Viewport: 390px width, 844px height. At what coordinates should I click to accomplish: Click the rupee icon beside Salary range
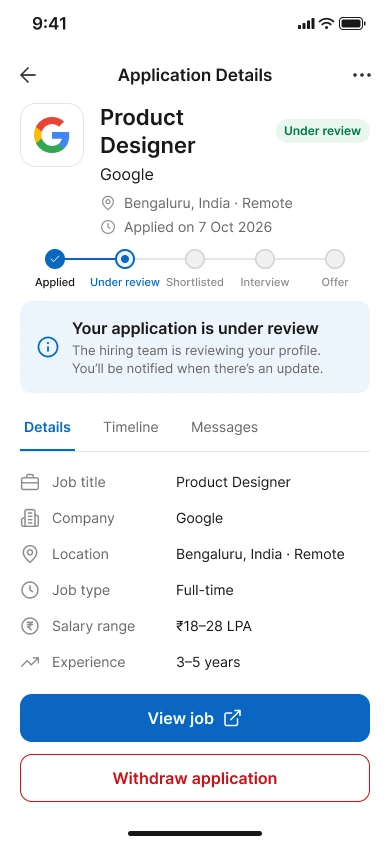(30, 627)
